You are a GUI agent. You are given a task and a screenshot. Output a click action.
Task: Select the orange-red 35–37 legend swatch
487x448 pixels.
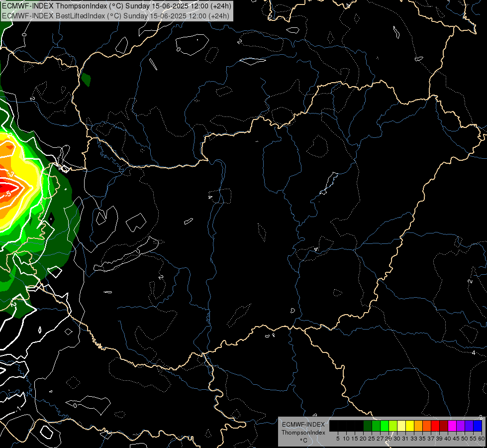coord(427,426)
